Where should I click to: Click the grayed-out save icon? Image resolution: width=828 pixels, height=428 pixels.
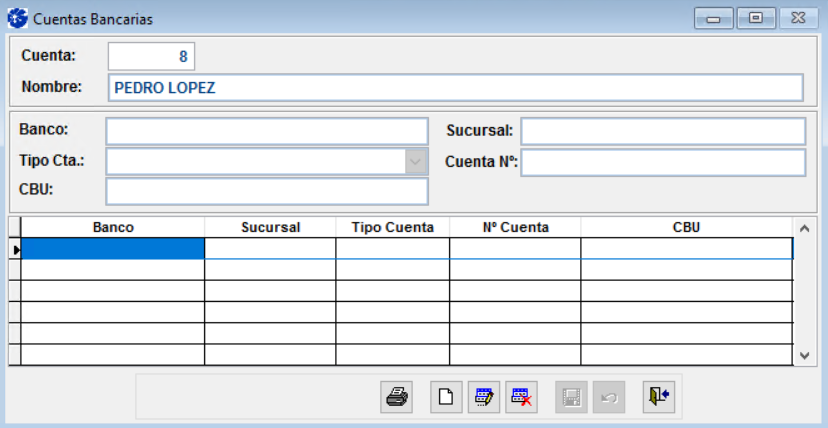571,397
